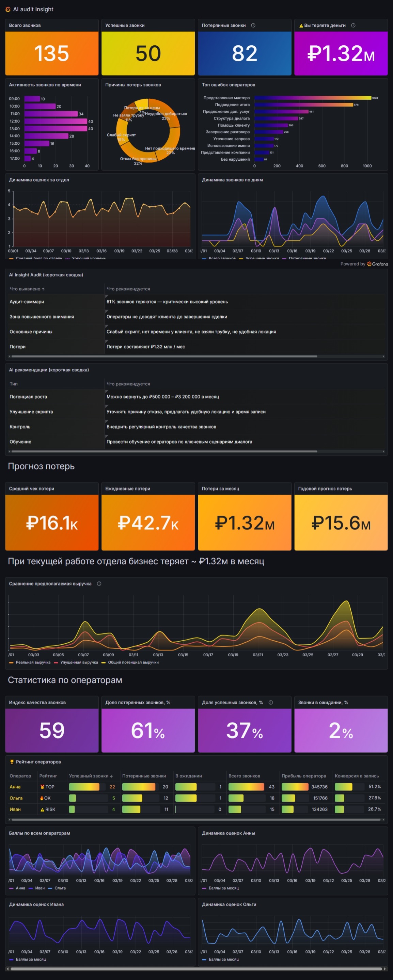Toggle Анна series in Баллы по всем операторам legend

click(17, 888)
